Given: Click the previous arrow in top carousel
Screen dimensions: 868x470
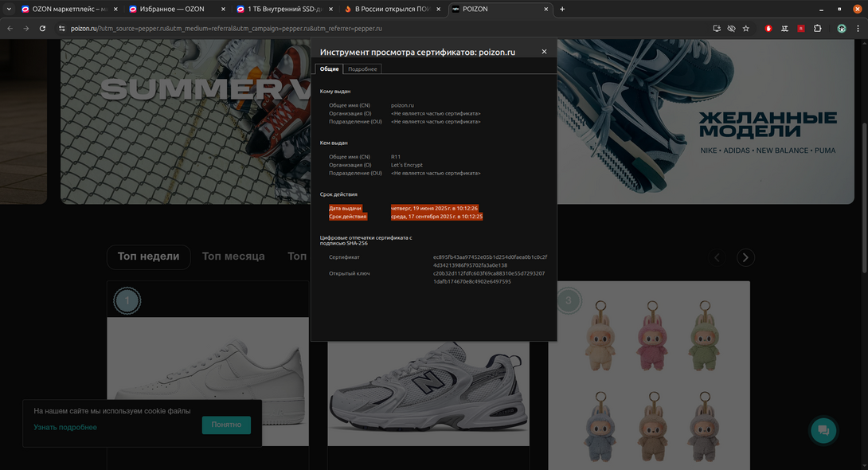Looking at the screenshot, I should coord(717,257).
